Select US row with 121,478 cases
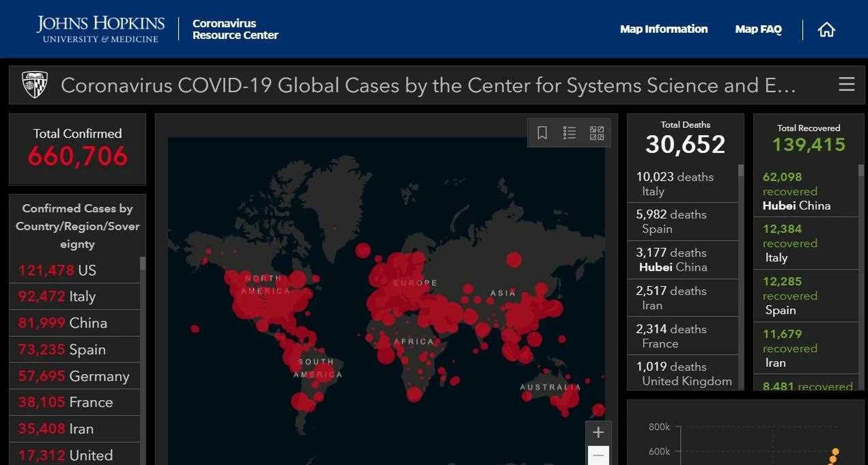Image resolution: width=868 pixels, height=465 pixels. coord(74,270)
